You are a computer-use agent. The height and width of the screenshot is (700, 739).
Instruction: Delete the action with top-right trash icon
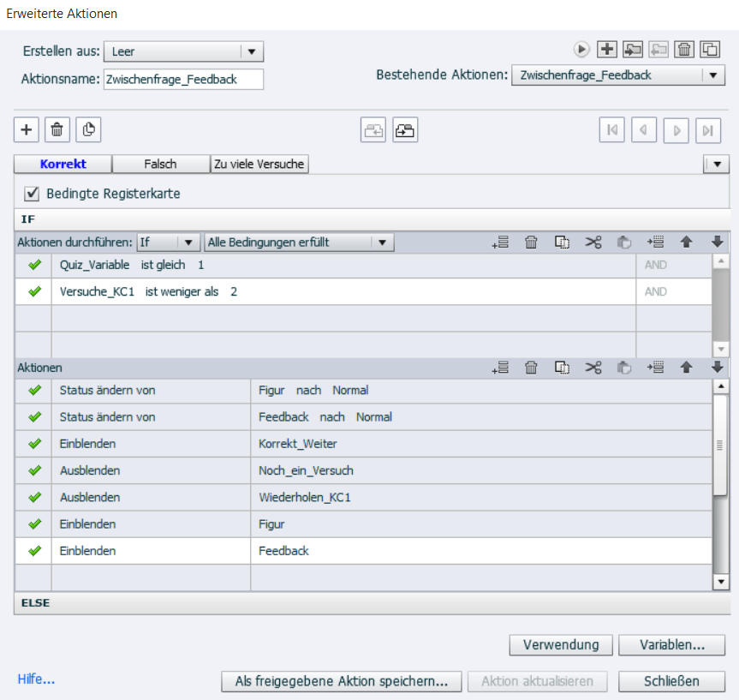point(685,49)
